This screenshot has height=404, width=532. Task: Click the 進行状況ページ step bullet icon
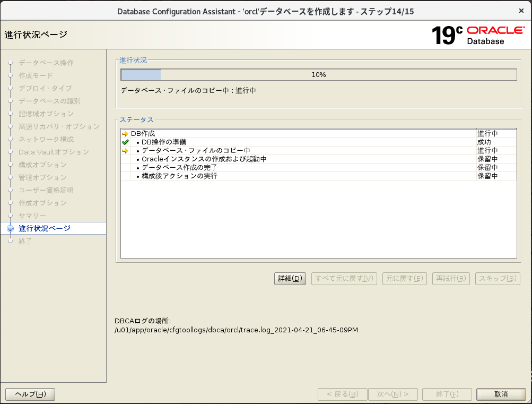click(x=10, y=228)
